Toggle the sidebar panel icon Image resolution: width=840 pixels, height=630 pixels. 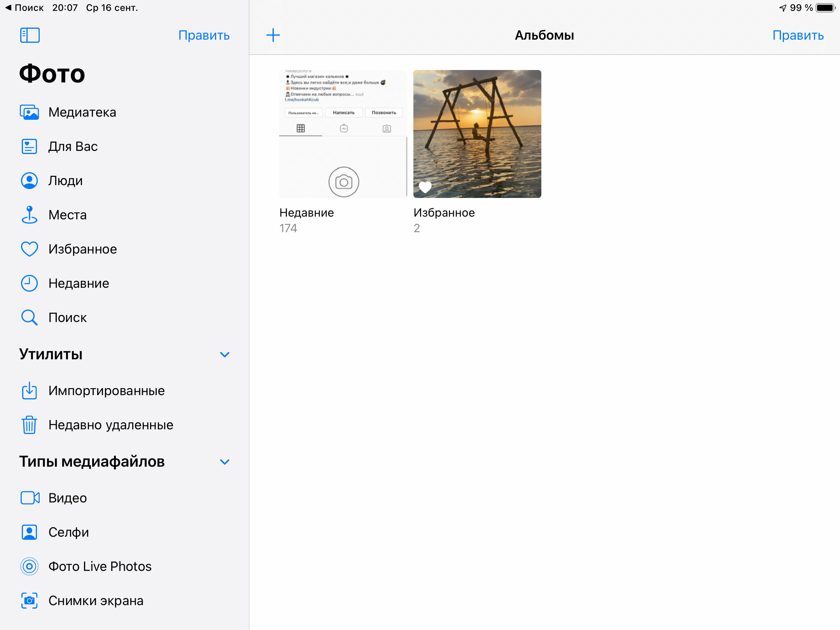click(30, 35)
